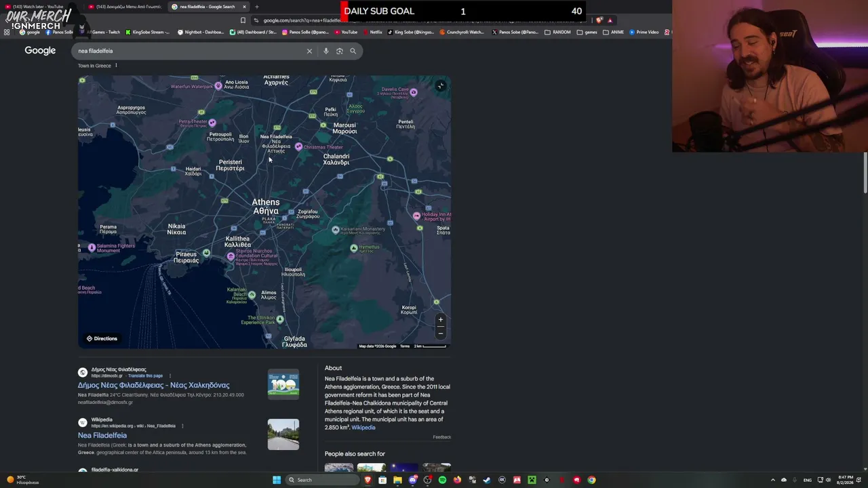Screen dimensions: 868x488
Task: Open the Crunchyroll bookmark
Action: 462,32
